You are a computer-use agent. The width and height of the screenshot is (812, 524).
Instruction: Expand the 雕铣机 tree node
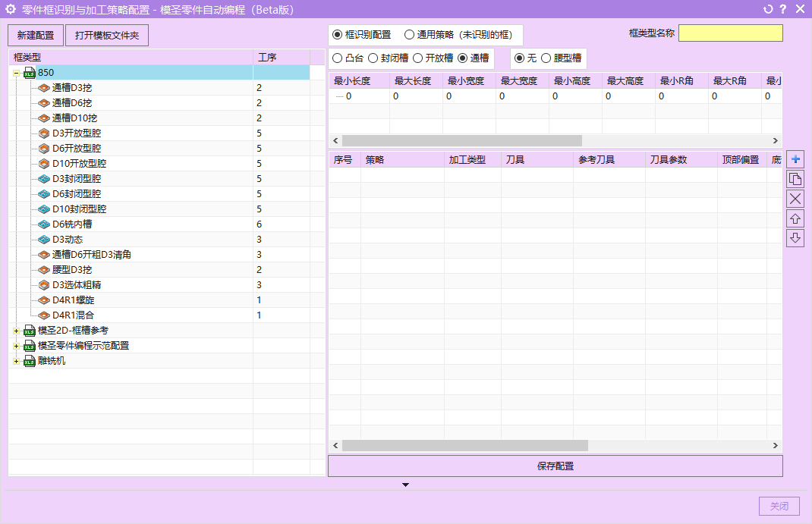(16, 361)
